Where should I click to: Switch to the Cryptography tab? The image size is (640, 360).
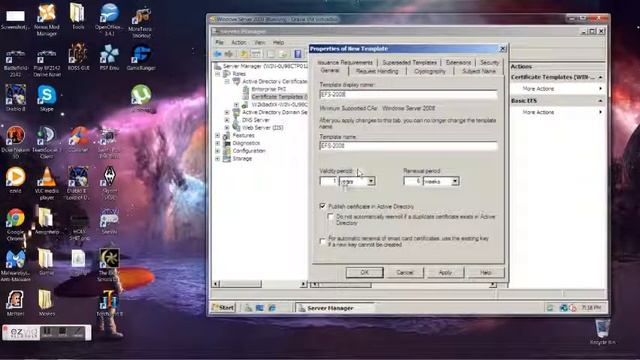pos(430,71)
